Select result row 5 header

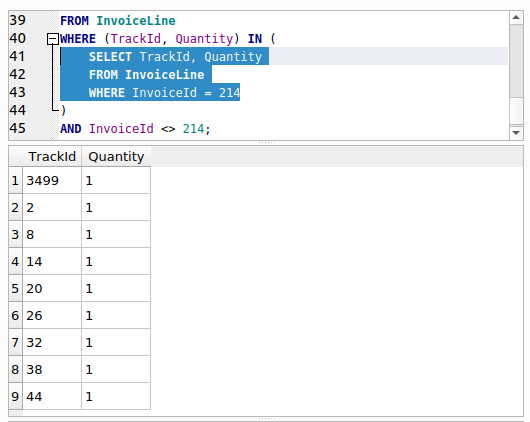coord(15,288)
